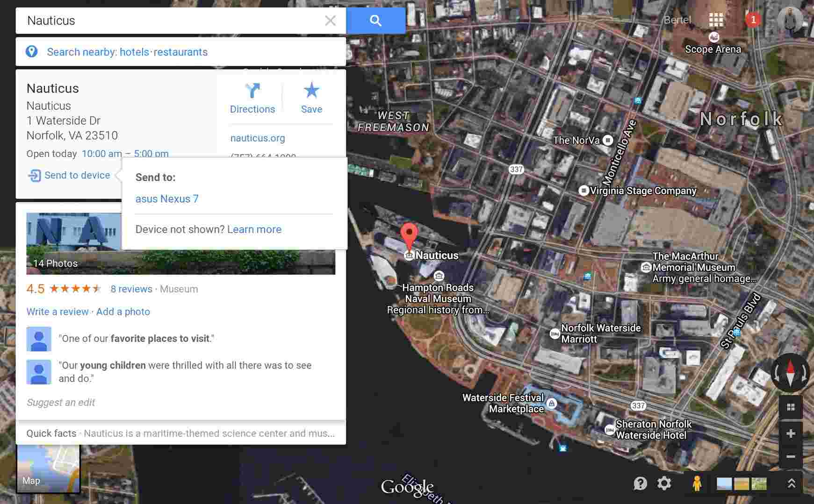Select the Scope Arena marker
This screenshot has height=504, width=814.
tap(713, 36)
